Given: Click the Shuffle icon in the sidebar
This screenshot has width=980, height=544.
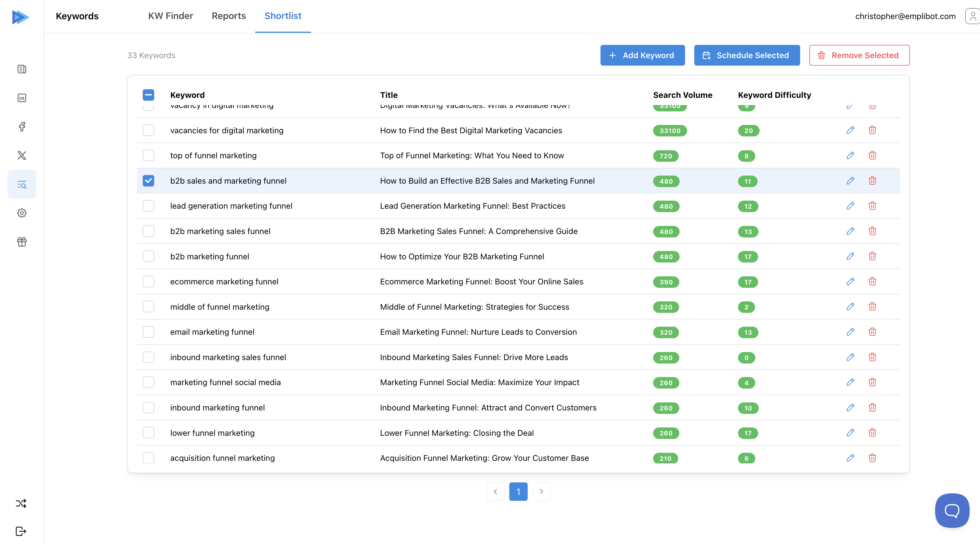Looking at the screenshot, I should tap(22, 503).
